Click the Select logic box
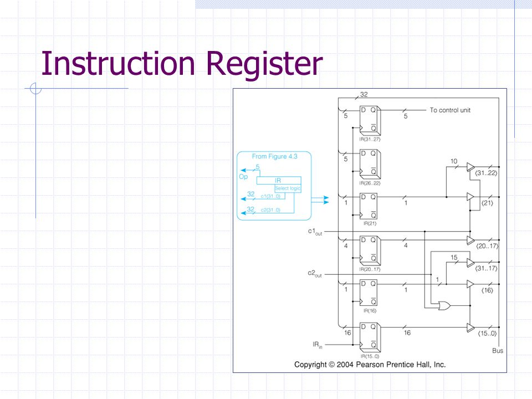532x399 pixels. click(x=288, y=188)
